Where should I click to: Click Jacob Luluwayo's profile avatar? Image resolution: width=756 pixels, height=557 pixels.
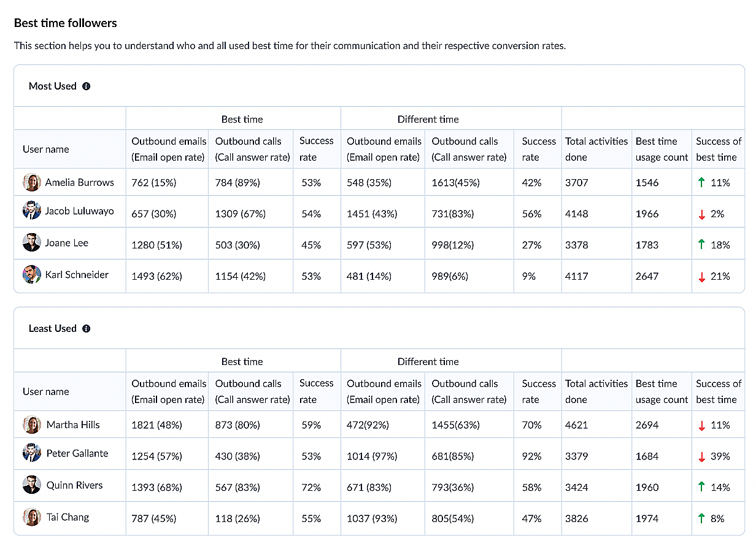click(x=32, y=211)
